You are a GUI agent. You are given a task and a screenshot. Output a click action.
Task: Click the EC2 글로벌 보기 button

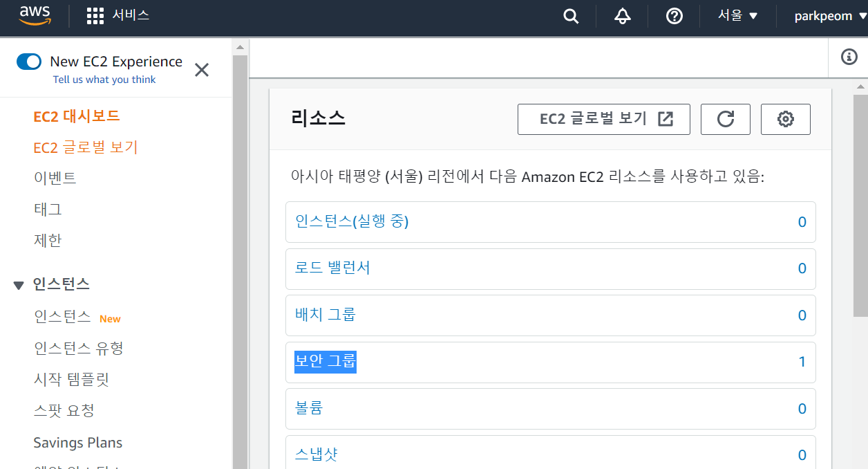click(604, 119)
